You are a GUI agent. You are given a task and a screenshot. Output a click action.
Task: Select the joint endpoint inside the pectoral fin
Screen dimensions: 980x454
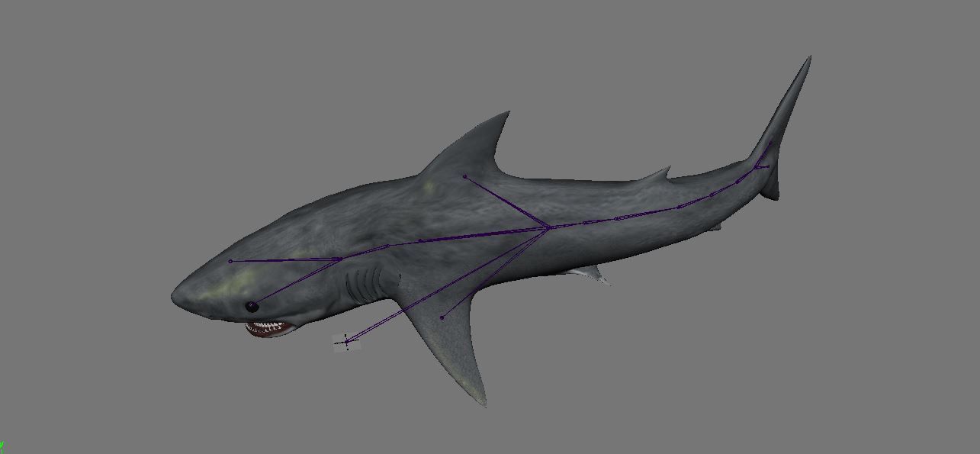442,317
